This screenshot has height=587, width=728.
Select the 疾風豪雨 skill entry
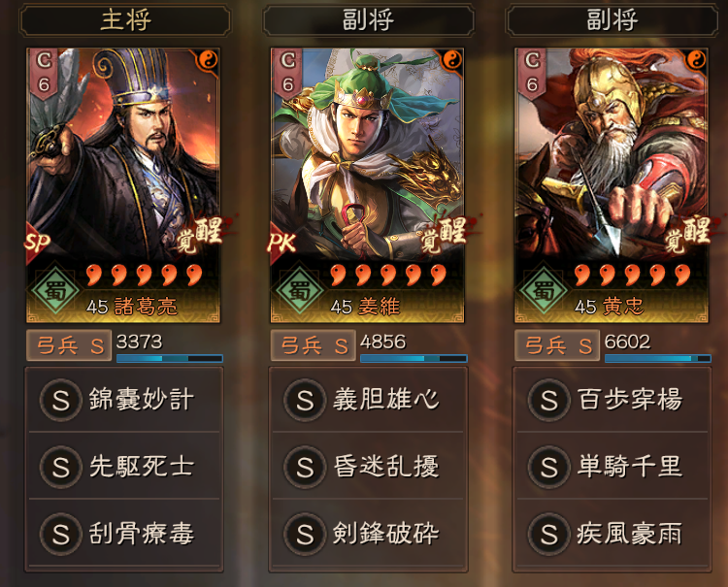click(x=612, y=534)
